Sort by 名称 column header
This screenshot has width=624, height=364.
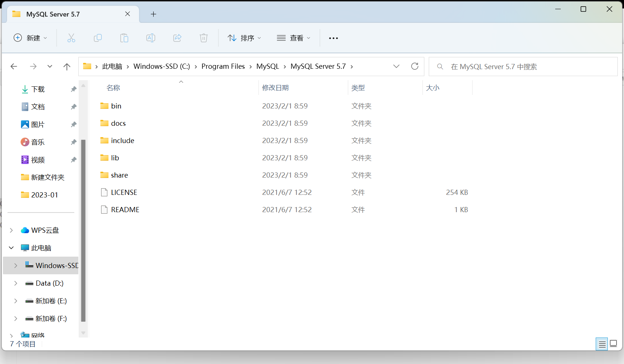tap(113, 88)
